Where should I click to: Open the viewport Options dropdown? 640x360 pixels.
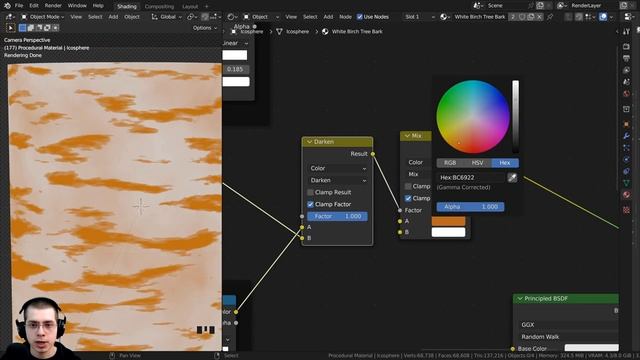(205, 28)
